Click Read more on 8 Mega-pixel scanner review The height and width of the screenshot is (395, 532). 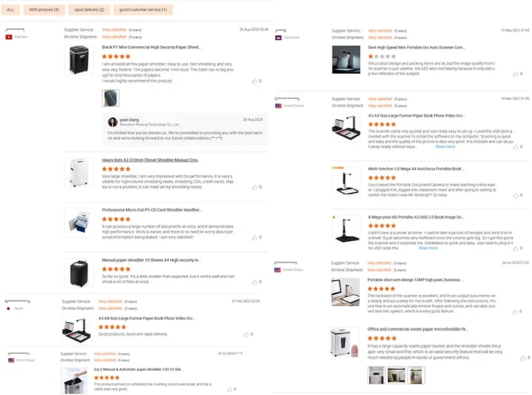[x=428, y=248]
